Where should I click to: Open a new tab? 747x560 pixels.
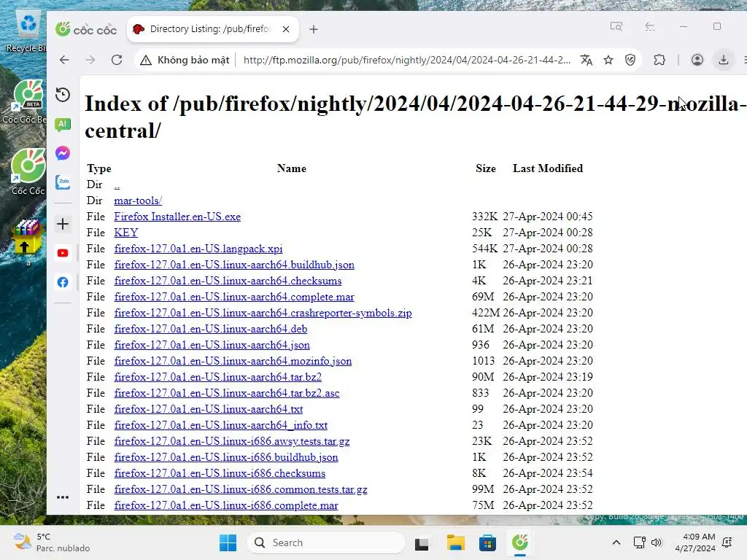pos(314,29)
